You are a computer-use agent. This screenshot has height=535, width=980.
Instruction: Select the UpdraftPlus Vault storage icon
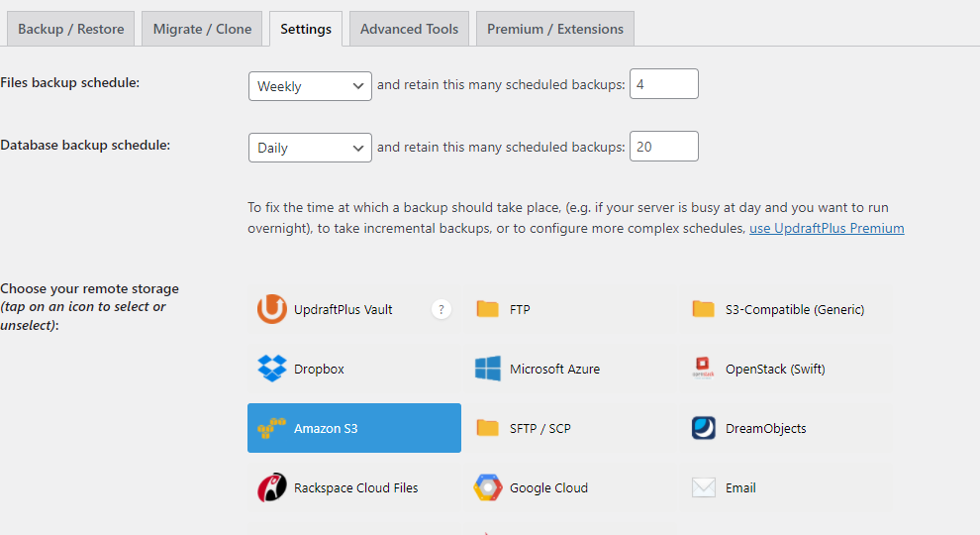(272, 310)
